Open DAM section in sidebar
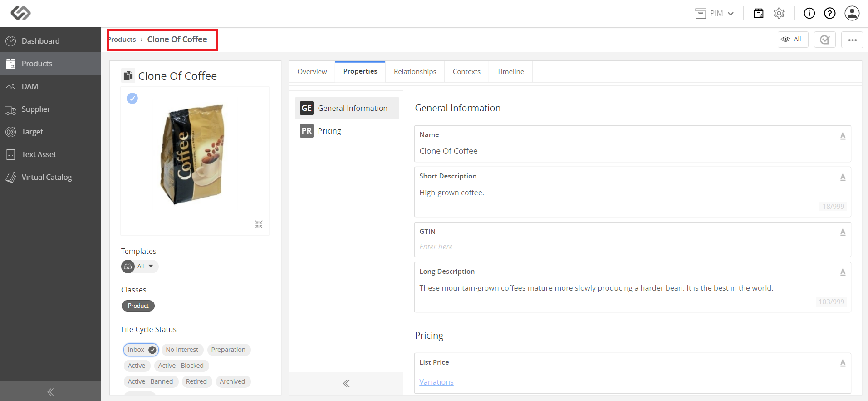The width and height of the screenshot is (868, 401). coord(50,86)
